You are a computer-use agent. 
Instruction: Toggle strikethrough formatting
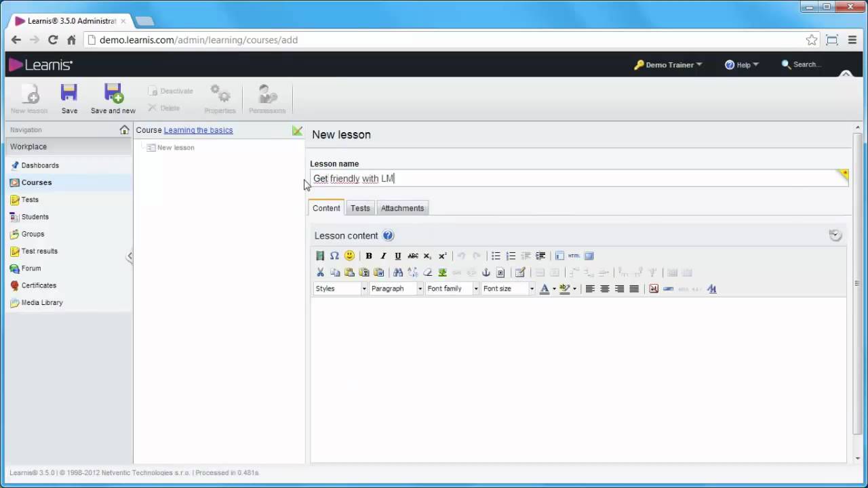(413, 256)
